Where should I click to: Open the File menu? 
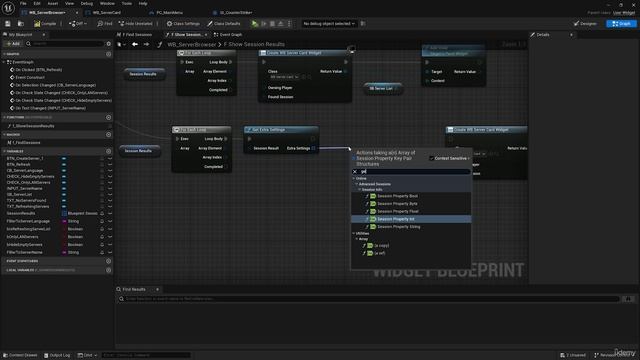tap(23, 3)
